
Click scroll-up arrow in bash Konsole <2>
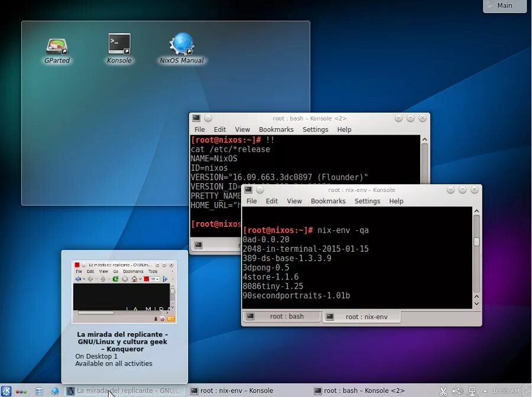point(424,139)
